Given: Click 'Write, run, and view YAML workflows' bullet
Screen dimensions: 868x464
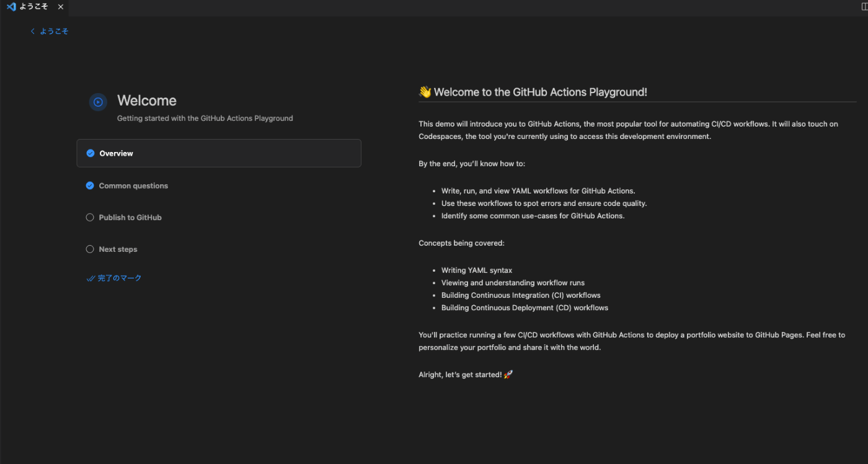Looking at the screenshot, I should [538, 191].
